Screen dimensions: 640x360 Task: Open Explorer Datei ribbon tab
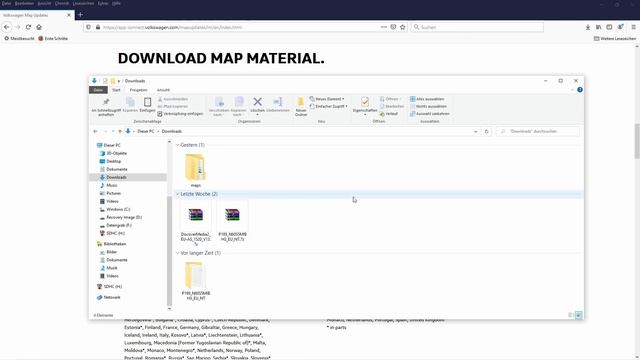[98, 90]
